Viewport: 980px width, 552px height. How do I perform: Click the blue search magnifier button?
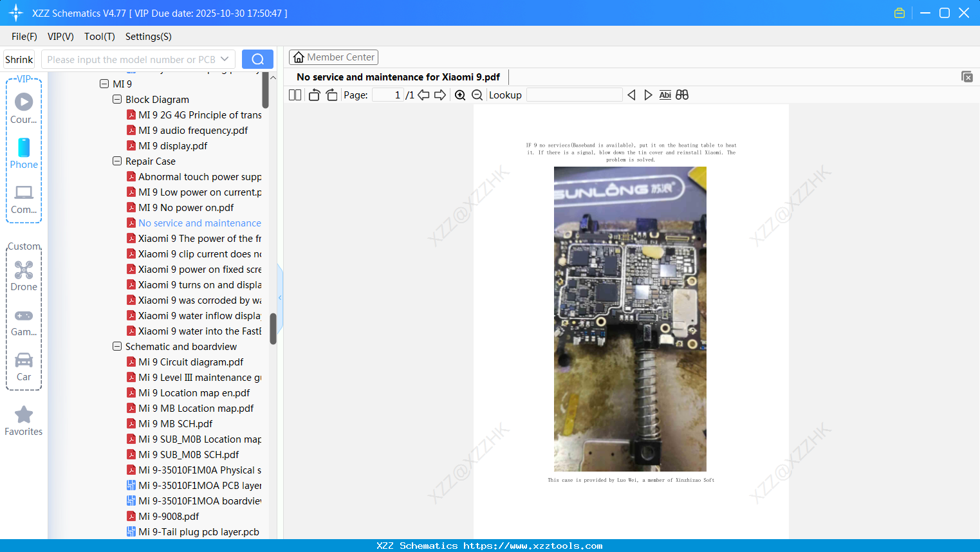pyautogui.click(x=257, y=59)
